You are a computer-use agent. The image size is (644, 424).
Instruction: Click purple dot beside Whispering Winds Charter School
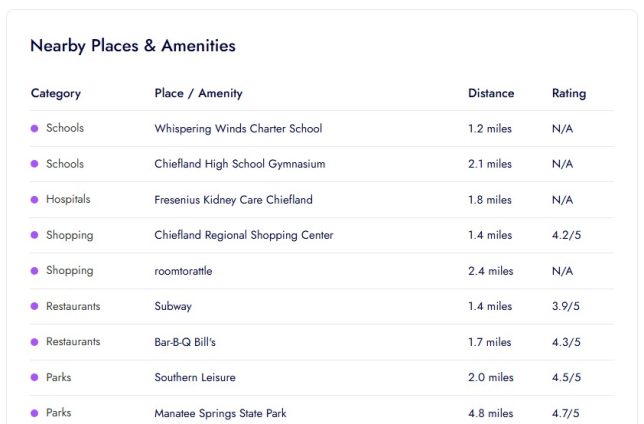tap(34, 129)
